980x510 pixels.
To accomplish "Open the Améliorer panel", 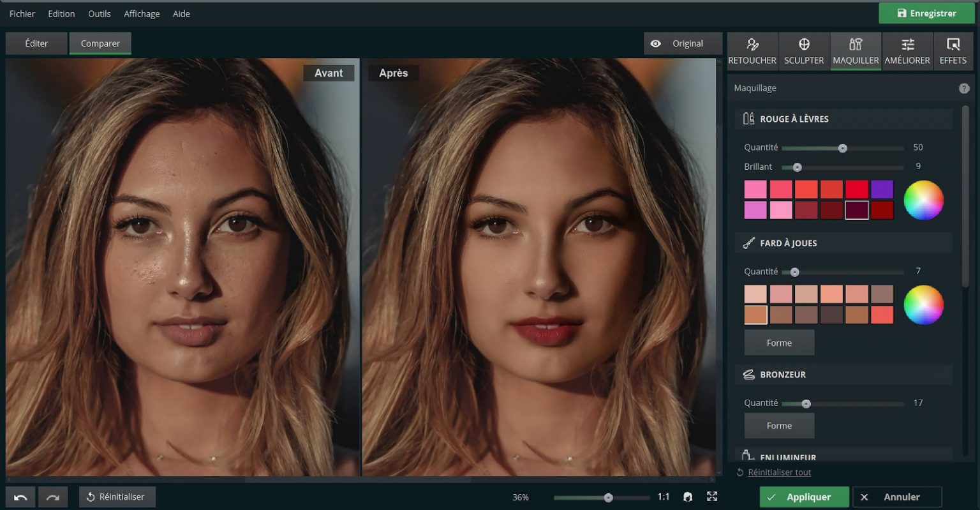I will click(x=907, y=51).
